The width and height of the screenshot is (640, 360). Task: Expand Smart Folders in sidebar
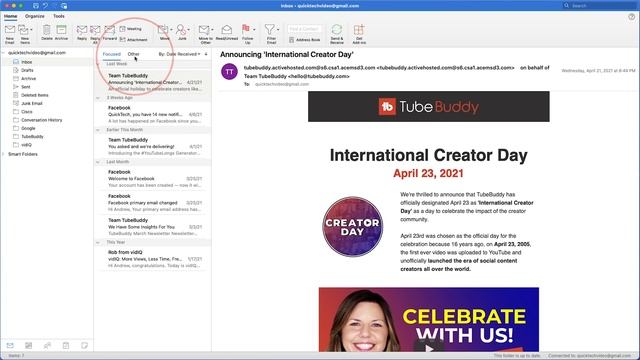tap(4, 154)
